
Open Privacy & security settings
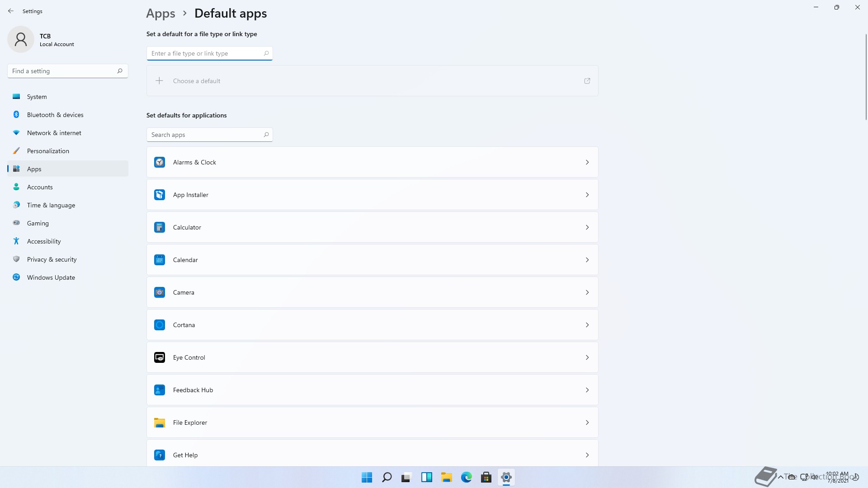pos(68,259)
